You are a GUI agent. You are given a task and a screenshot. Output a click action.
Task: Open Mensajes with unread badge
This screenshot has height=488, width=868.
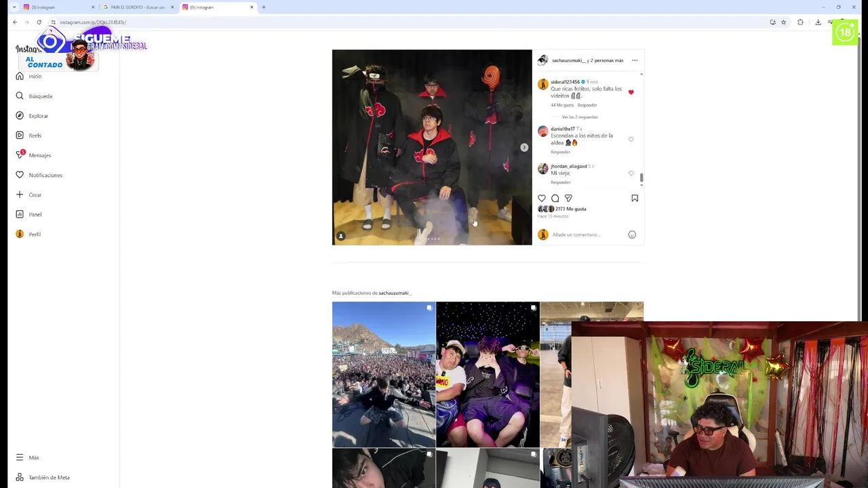33,155
